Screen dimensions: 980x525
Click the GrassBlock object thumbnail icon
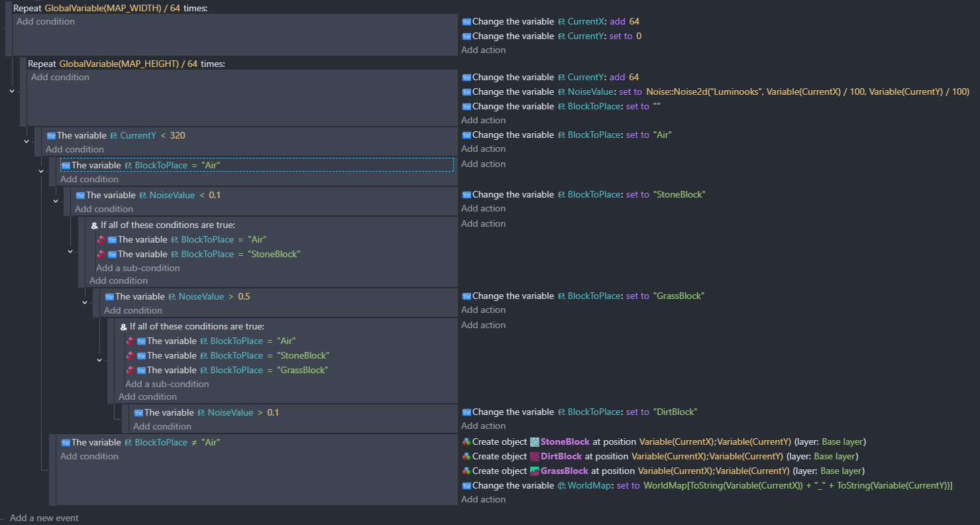[x=535, y=471]
